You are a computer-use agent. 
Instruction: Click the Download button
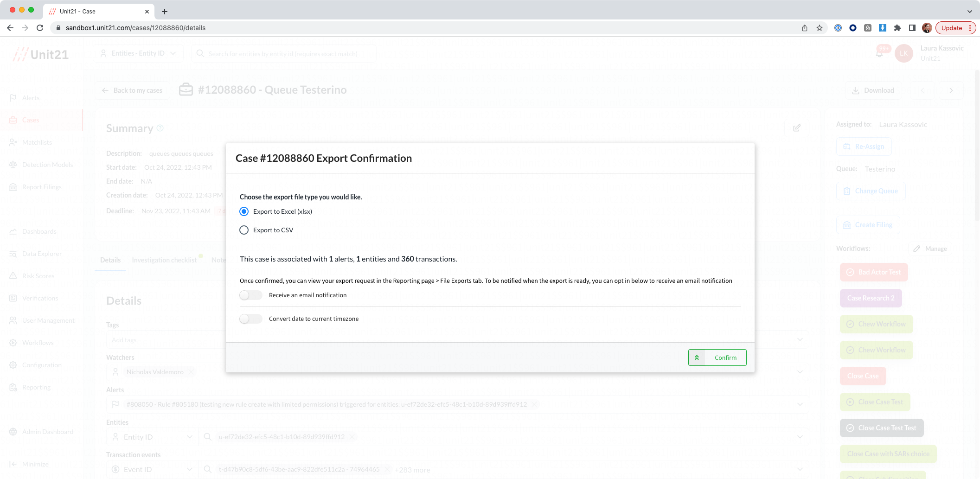pyautogui.click(x=873, y=90)
